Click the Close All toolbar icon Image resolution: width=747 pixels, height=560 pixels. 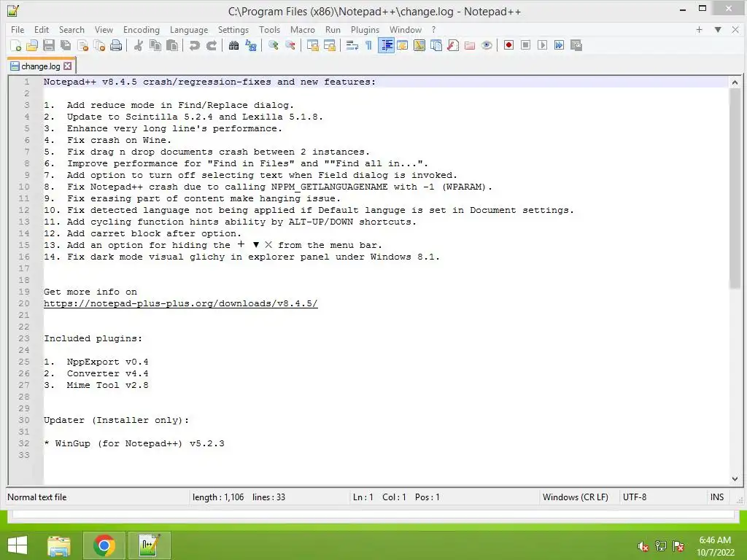point(99,45)
